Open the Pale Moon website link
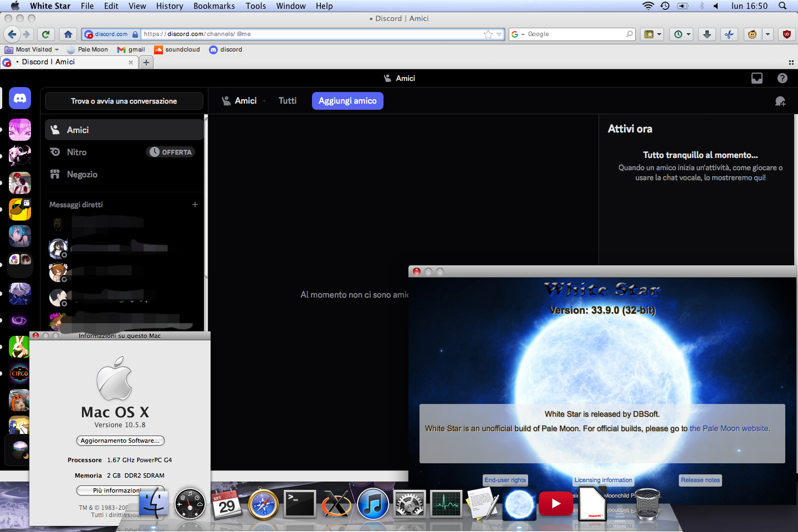Image resolution: width=798 pixels, height=532 pixels. click(729, 428)
